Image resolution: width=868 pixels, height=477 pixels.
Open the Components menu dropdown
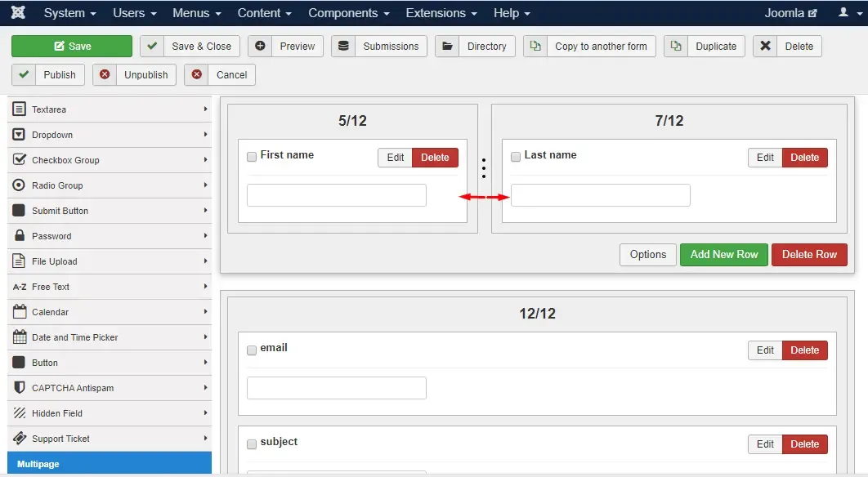(349, 13)
